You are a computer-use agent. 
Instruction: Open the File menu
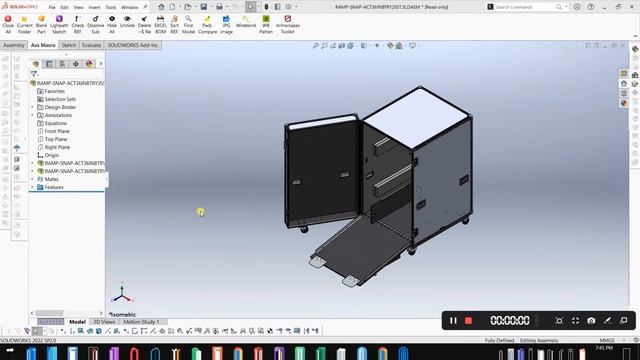point(52,7)
